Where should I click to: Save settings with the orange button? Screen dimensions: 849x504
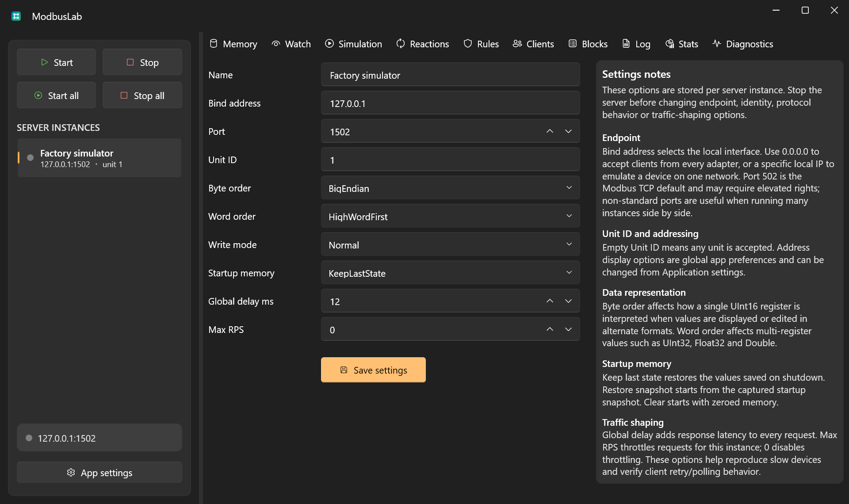(373, 370)
